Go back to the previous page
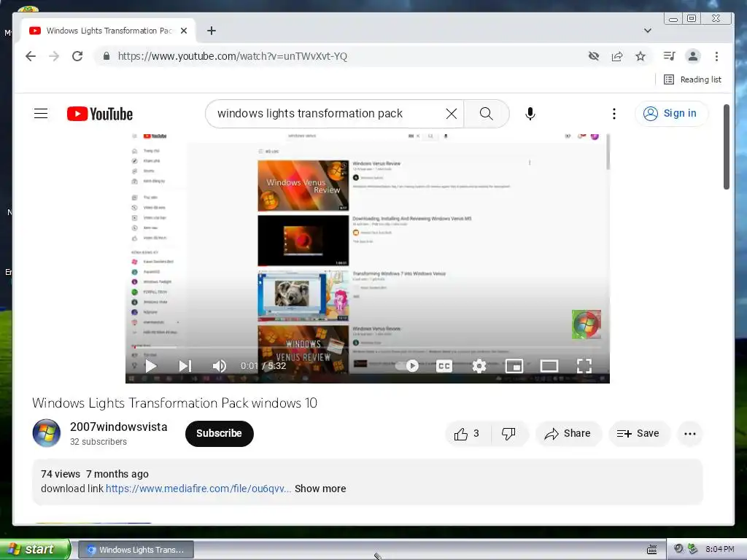This screenshot has width=747, height=560. tap(31, 56)
